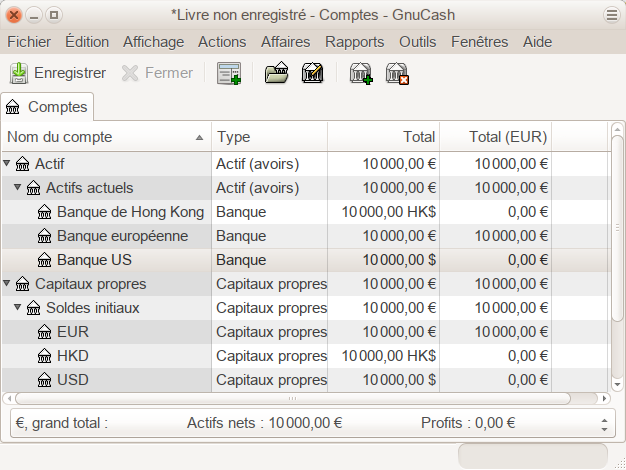626x470 pixels.
Task: Click the Actifs actuels account icon
Action: (34, 188)
